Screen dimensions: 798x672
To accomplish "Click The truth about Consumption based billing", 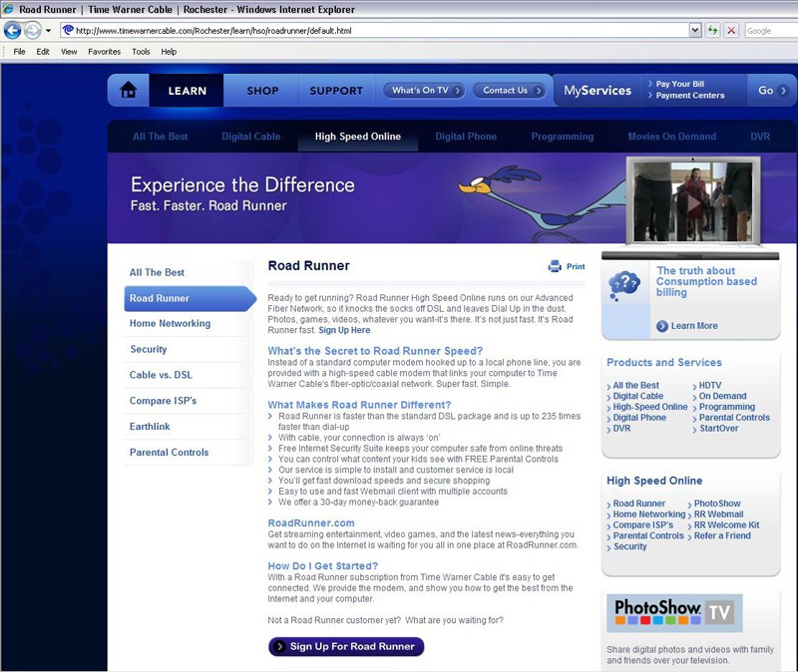I will point(706,281).
